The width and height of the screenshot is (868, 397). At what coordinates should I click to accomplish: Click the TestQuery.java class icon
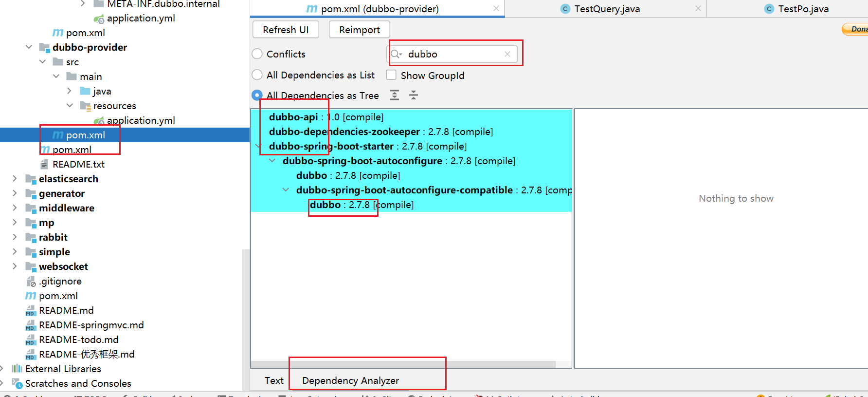[x=565, y=9]
